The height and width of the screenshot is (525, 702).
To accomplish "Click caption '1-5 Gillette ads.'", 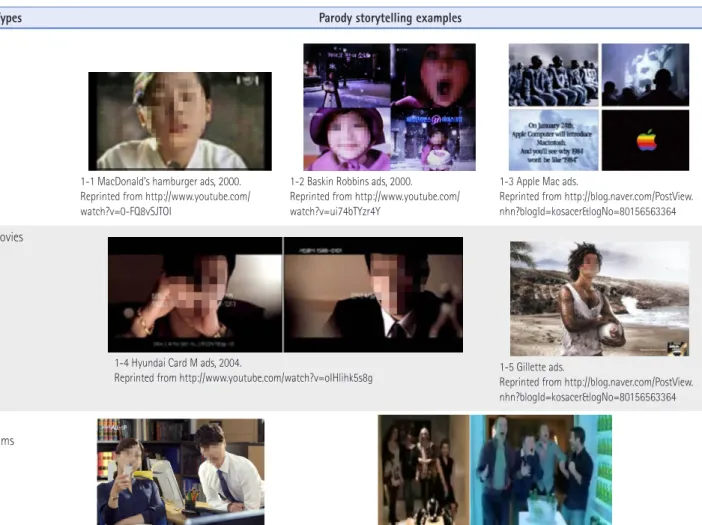I will tap(532, 367).
